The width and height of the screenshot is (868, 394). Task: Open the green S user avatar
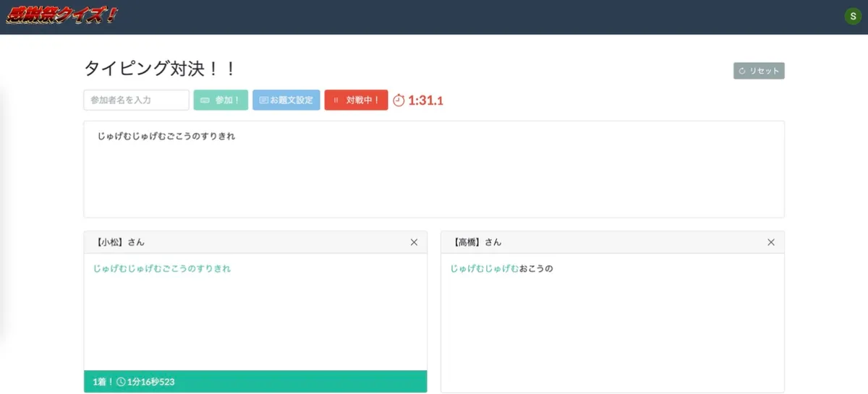(x=852, y=16)
